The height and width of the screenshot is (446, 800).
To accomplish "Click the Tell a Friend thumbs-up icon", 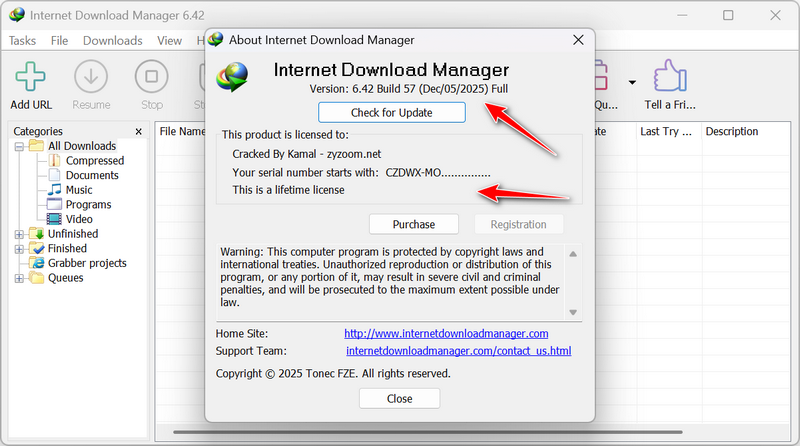I will 670,77.
